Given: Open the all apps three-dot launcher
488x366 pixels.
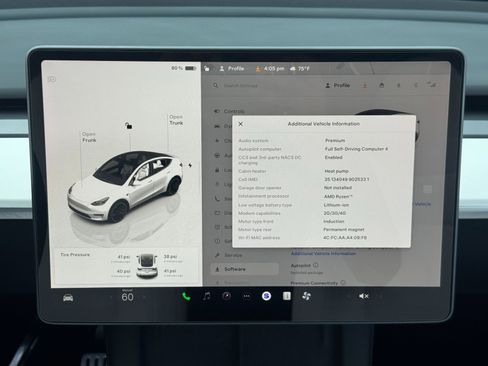Looking at the screenshot, I should 247,296.
